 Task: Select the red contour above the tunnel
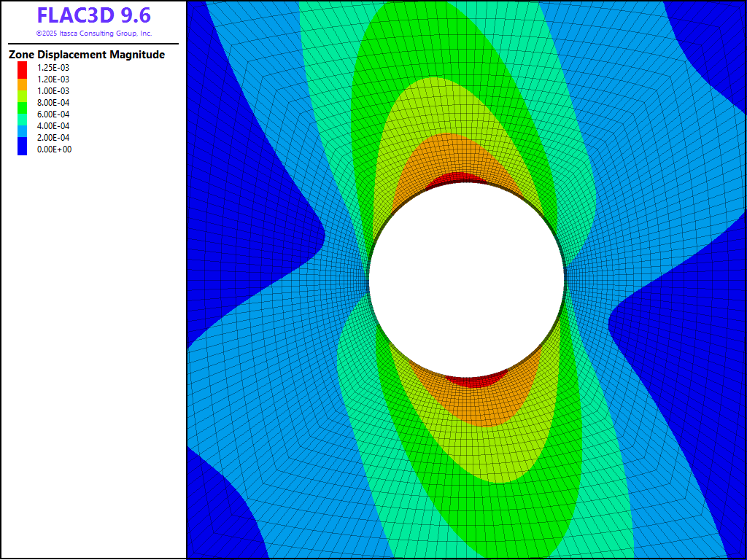point(460,177)
